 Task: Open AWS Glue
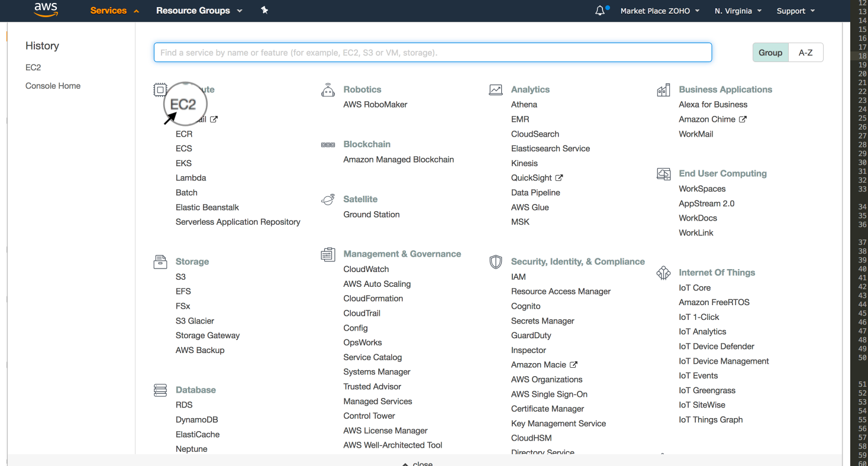point(530,208)
